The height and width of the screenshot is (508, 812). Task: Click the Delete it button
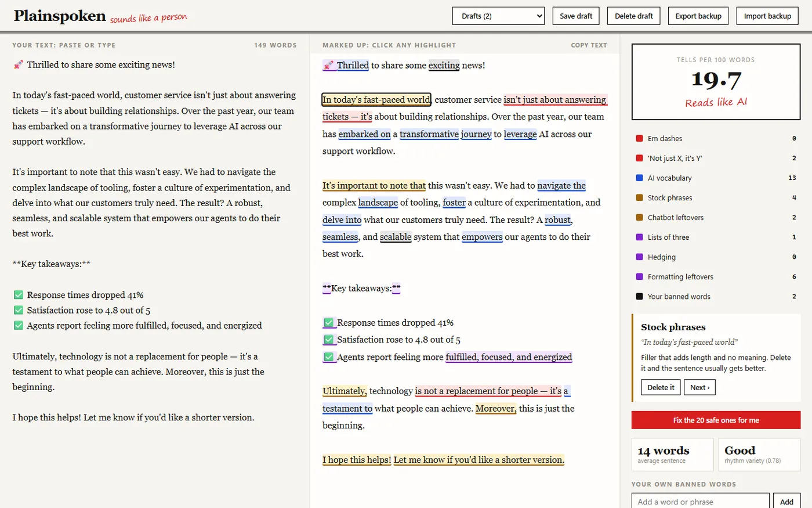coord(661,387)
